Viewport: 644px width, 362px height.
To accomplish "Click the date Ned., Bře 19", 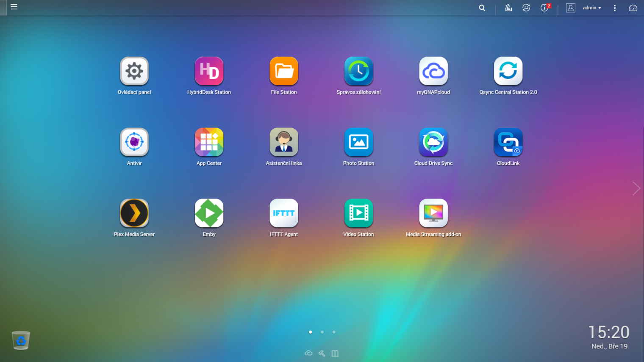I will pos(610,346).
